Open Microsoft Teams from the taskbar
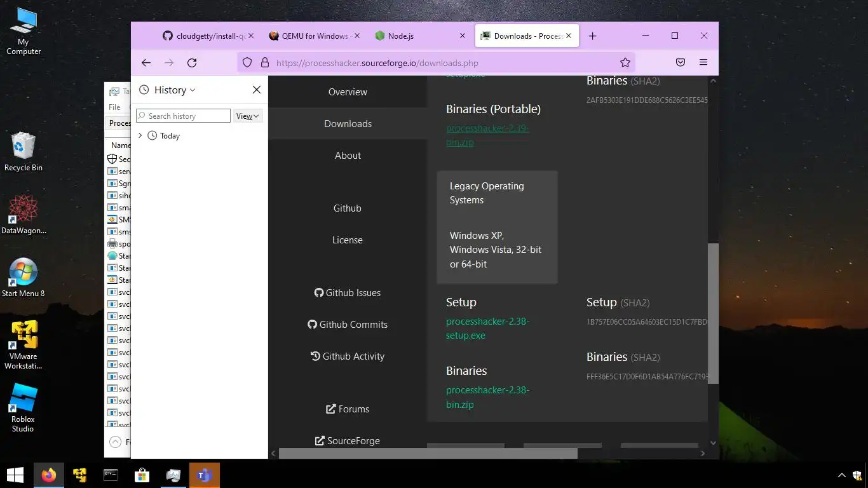This screenshot has height=488, width=868. (x=204, y=475)
